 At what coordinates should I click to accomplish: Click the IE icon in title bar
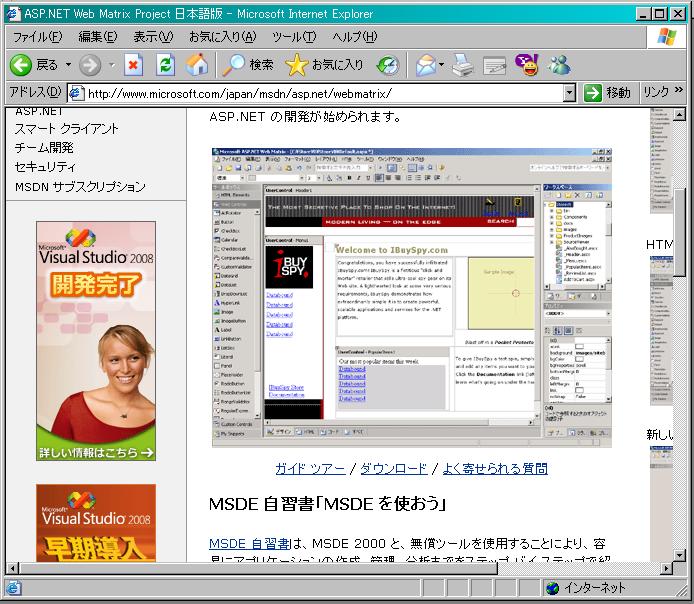coord(13,13)
